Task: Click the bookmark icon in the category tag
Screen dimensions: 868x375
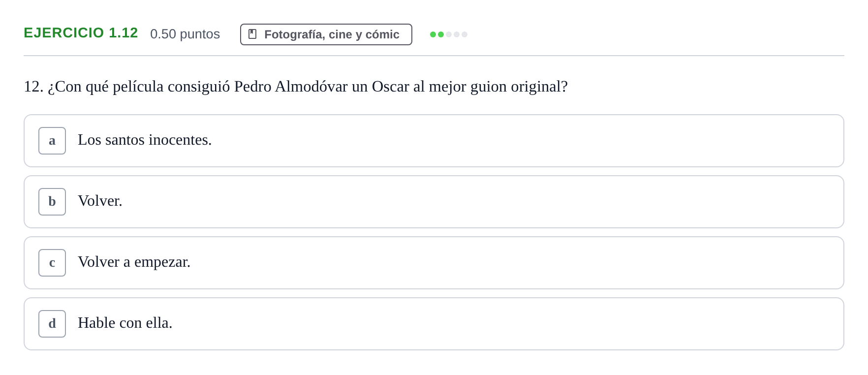Action: coord(252,34)
